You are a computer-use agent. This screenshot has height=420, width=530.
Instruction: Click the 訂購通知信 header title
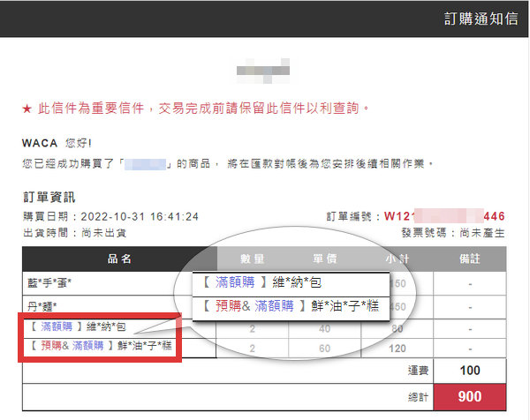(x=481, y=19)
